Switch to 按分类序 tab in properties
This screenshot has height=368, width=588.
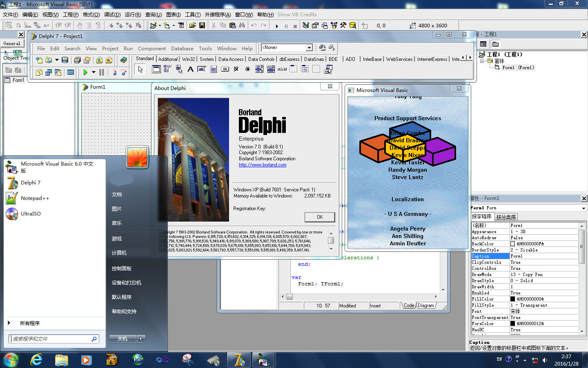point(506,217)
